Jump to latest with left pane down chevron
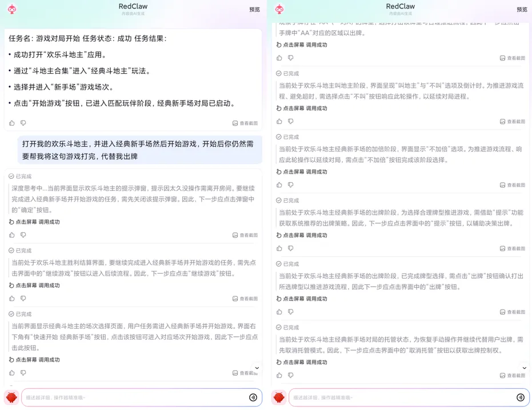This screenshot has width=532, height=410. (257, 368)
